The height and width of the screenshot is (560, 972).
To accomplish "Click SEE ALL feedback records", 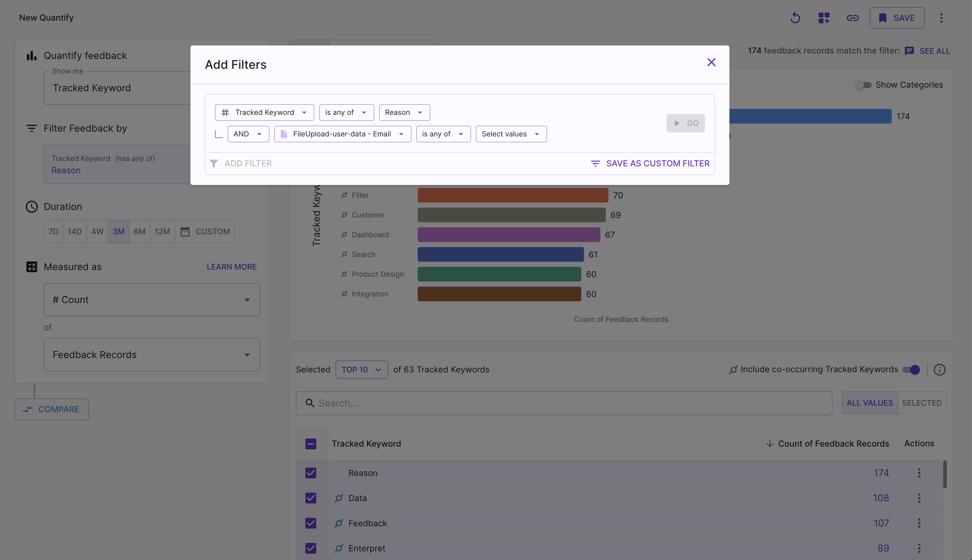I will (934, 51).
